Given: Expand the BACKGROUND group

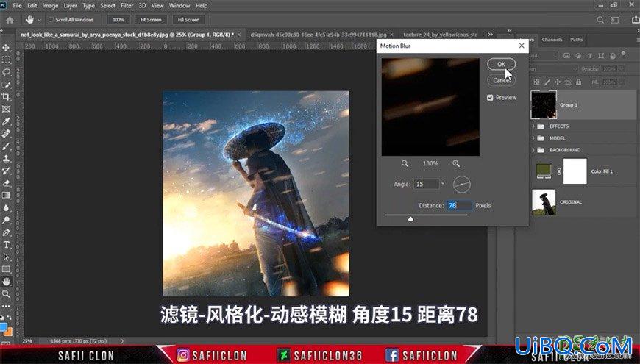Looking at the screenshot, I should click(x=533, y=150).
